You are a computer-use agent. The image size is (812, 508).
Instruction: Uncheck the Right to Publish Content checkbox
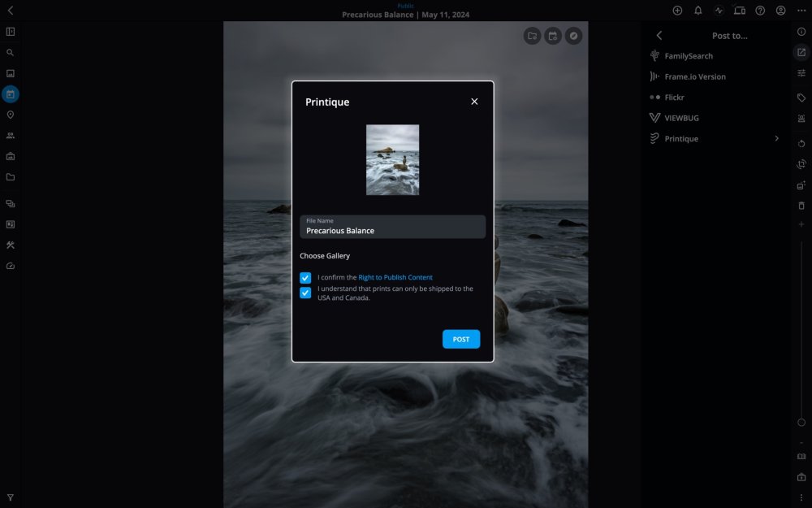click(305, 278)
